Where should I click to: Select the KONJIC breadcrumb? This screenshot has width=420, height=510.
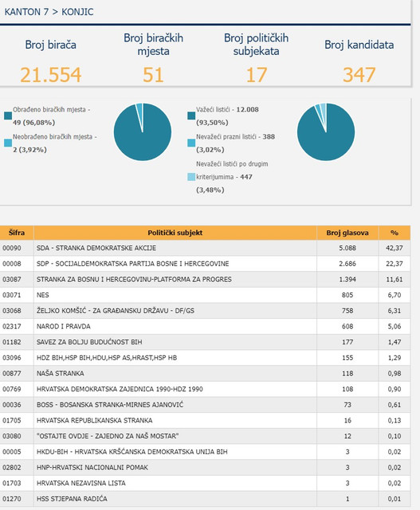point(77,12)
